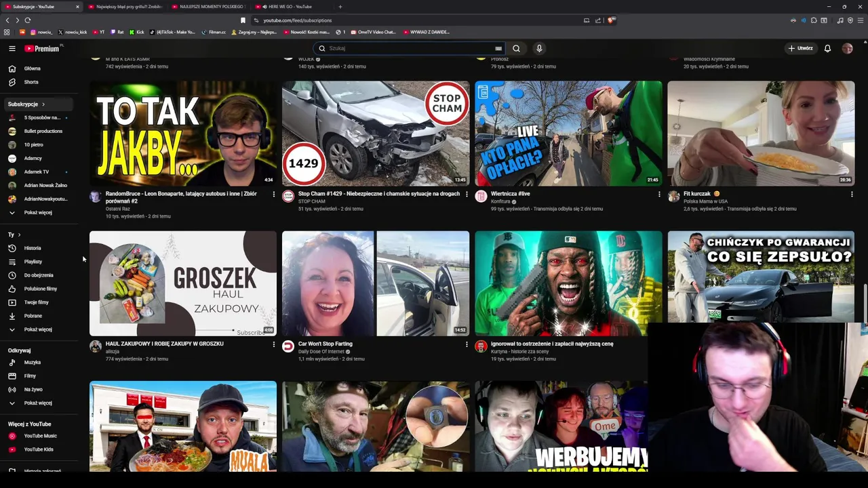Play the TO TAK JAKBY thumbnail video
Image resolution: width=868 pixels, height=488 pixels.
(183, 134)
